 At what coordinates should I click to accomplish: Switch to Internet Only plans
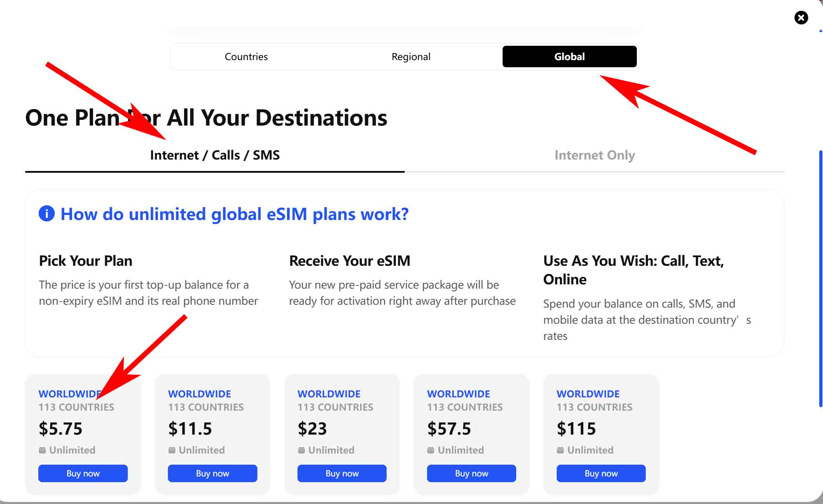pyautogui.click(x=595, y=155)
